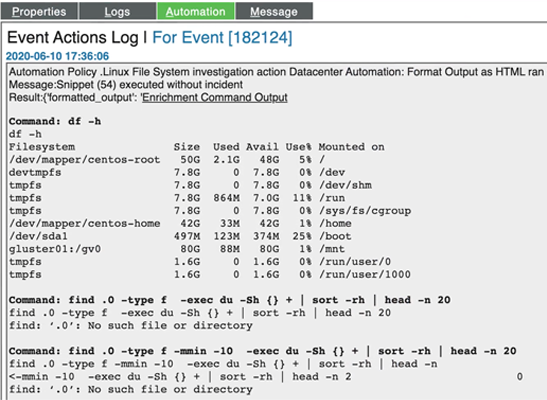This screenshot has width=547, height=400.
Task: Open the Message tab
Action: pos(274,12)
